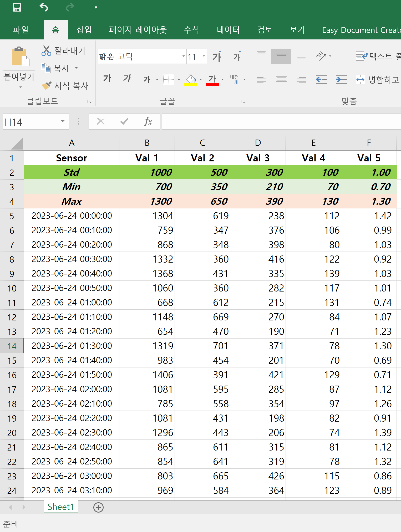
Task: Click the 내천 phonetic guide icon
Action: [234, 79]
